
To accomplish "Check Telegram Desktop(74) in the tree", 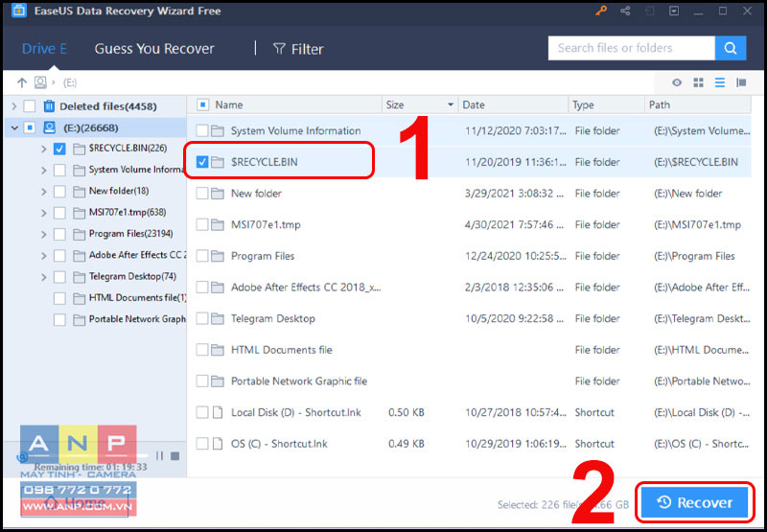I will coord(59,277).
